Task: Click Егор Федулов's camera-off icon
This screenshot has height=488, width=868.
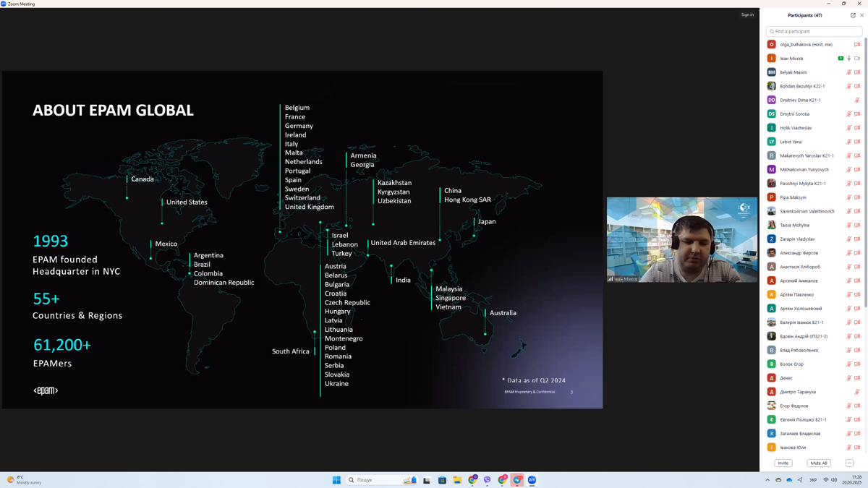Action: (x=857, y=406)
